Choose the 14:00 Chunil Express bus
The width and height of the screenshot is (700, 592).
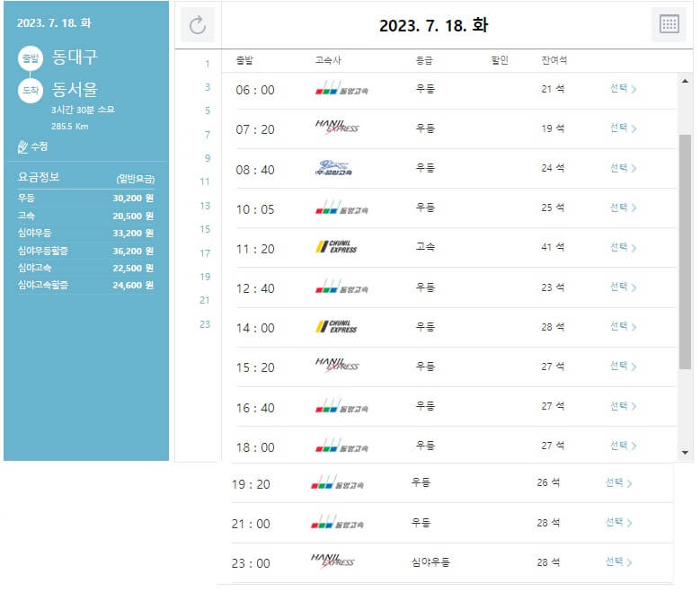[x=623, y=326]
